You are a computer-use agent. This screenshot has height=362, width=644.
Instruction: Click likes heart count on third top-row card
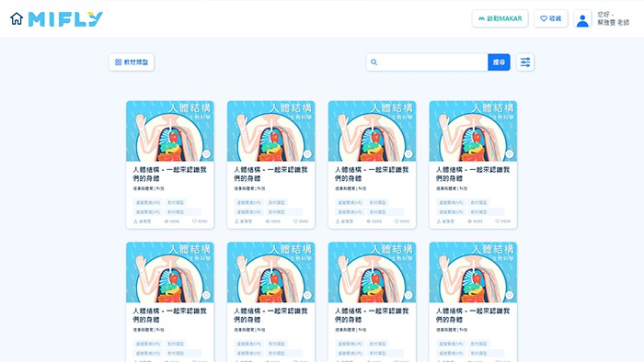coord(402,221)
